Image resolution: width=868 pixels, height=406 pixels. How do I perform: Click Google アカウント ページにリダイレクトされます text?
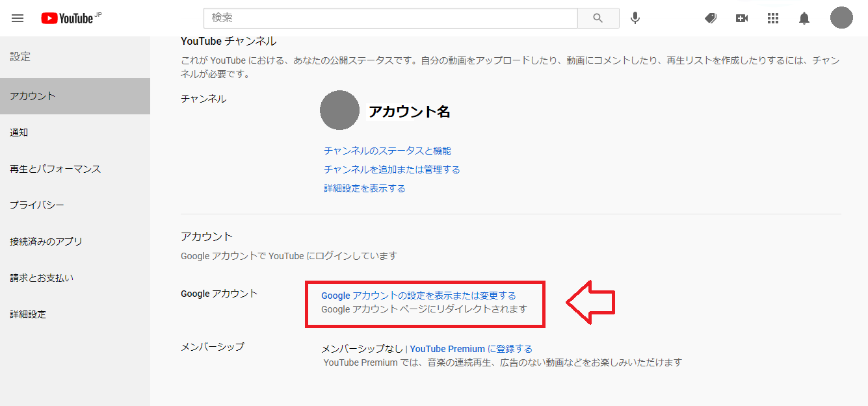tap(424, 309)
